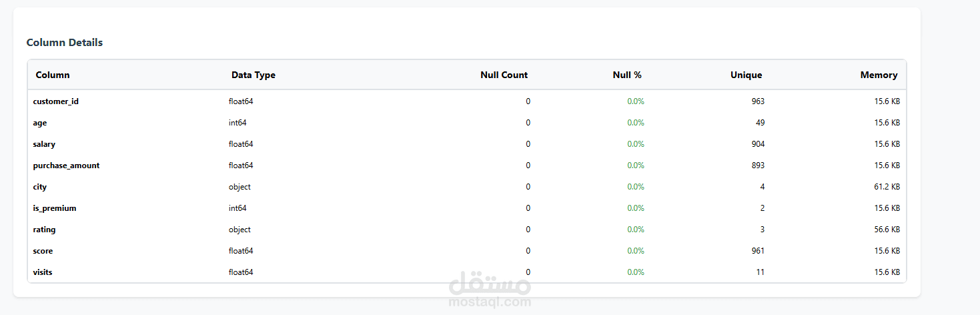
Task: Select the age column name
Action: (40, 123)
